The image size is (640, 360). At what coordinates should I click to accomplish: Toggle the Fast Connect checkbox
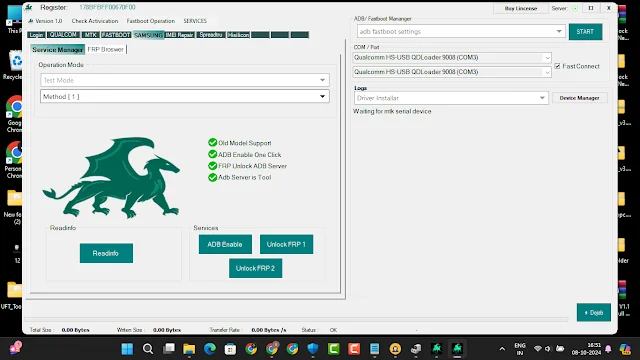557,66
